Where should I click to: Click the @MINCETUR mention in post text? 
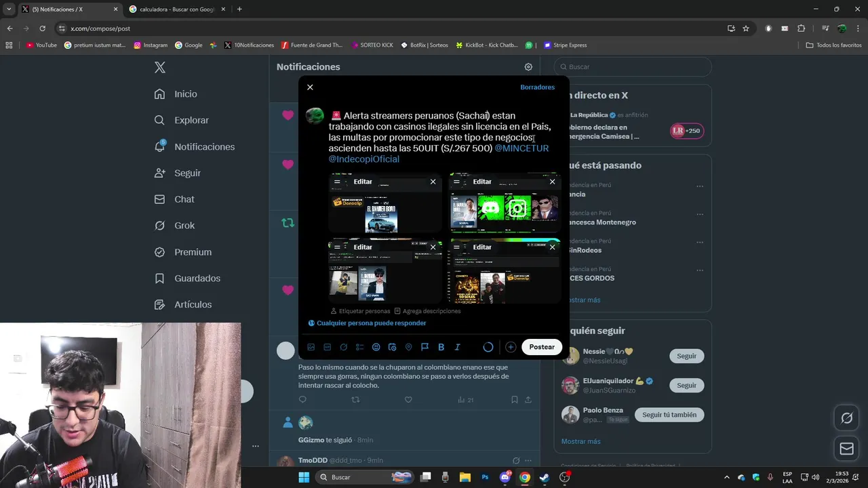[521, 148]
